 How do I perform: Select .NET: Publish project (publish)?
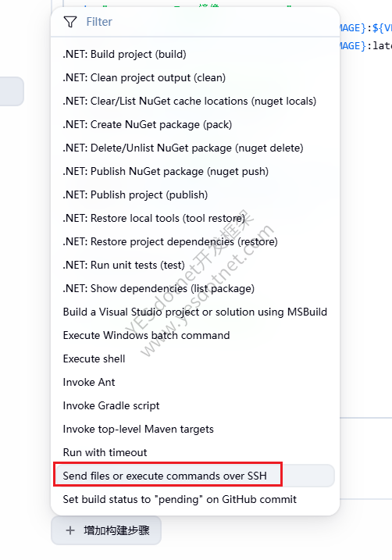tap(195, 194)
